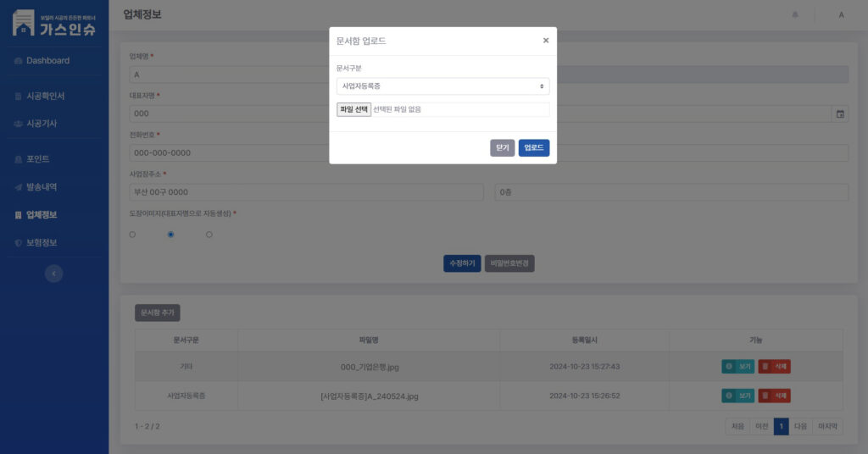The image size is (868, 454).
Task: Open 보험정보 in the sidebar
Action: [x=41, y=243]
